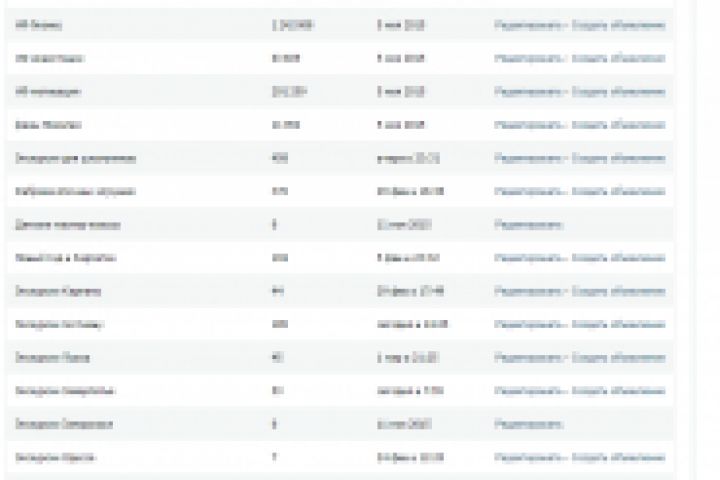
Task: Open Редактировать for the second row
Action: 529,58
